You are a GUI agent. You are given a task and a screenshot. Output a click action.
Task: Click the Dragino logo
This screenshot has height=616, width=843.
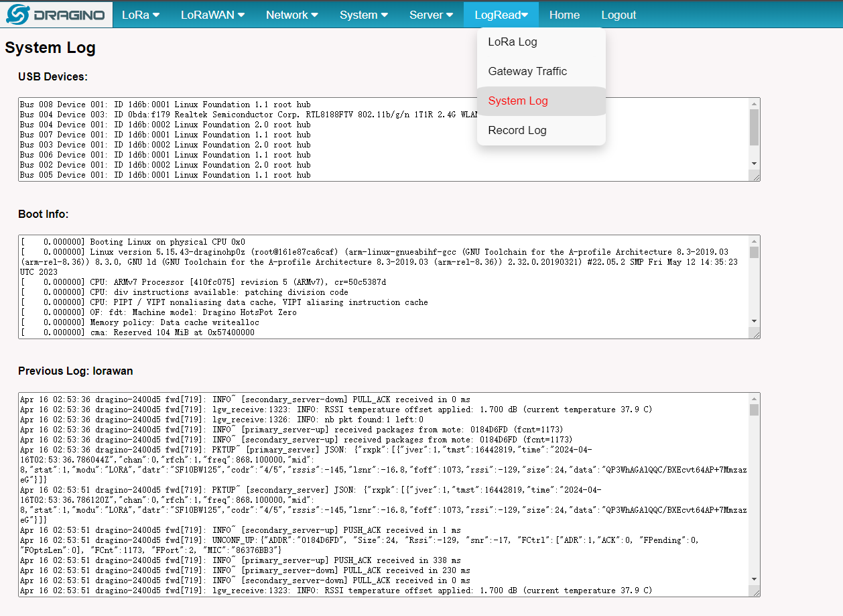(x=56, y=15)
